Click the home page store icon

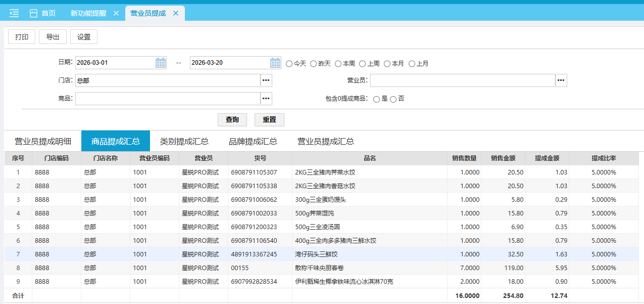pos(34,13)
